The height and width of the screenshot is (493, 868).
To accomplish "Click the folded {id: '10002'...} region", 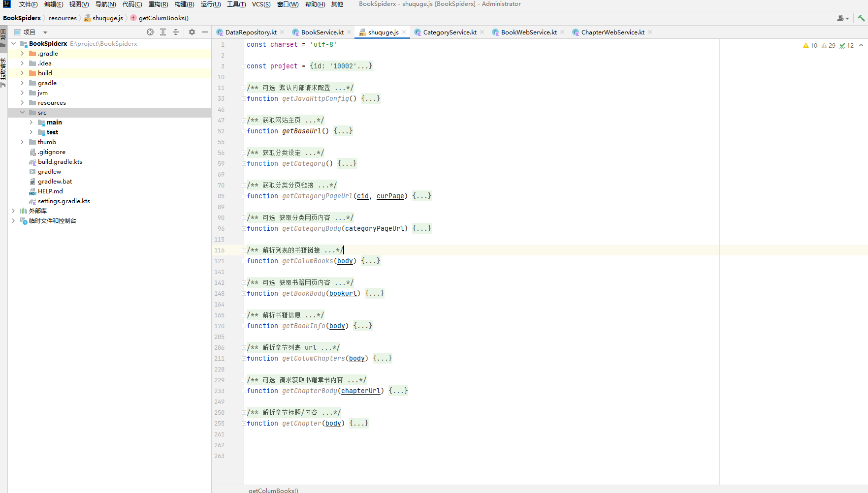I will pos(341,66).
